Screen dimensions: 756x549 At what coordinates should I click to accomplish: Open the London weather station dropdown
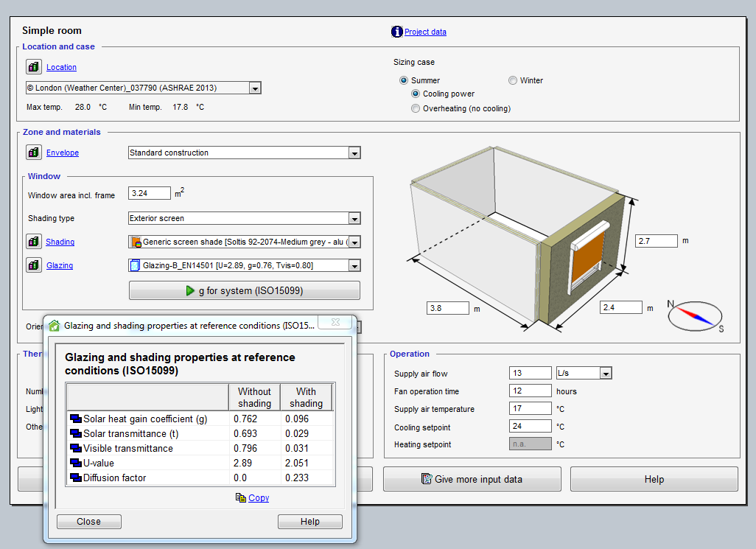(x=255, y=87)
